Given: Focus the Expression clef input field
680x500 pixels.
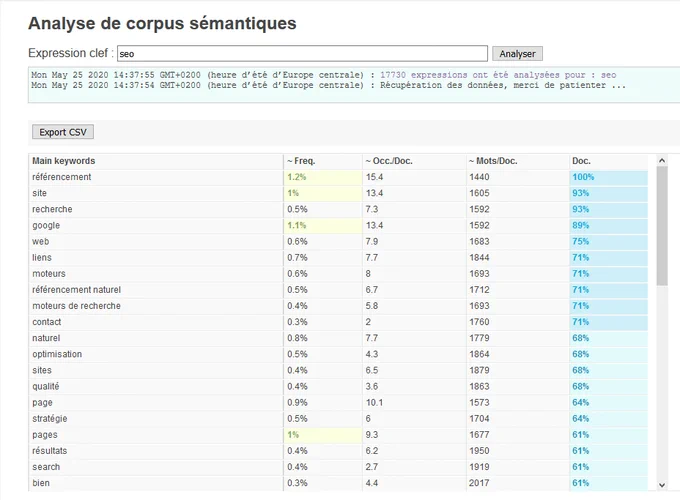Looking at the screenshot, I should click(x=302, y=54).
